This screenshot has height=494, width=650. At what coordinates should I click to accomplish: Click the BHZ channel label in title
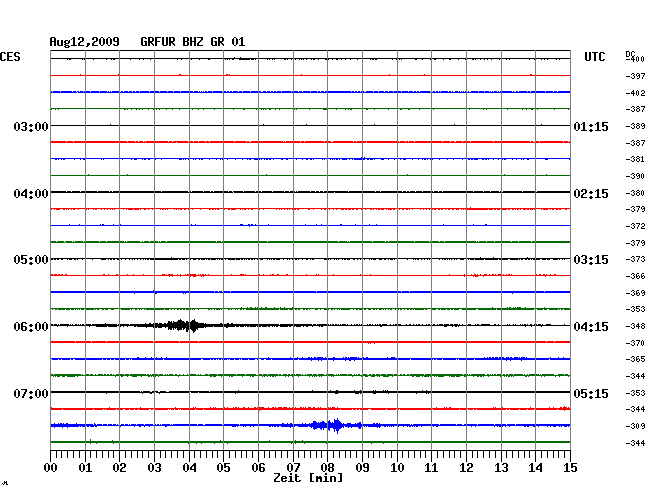pyautogui.click(x=193, y=42)
